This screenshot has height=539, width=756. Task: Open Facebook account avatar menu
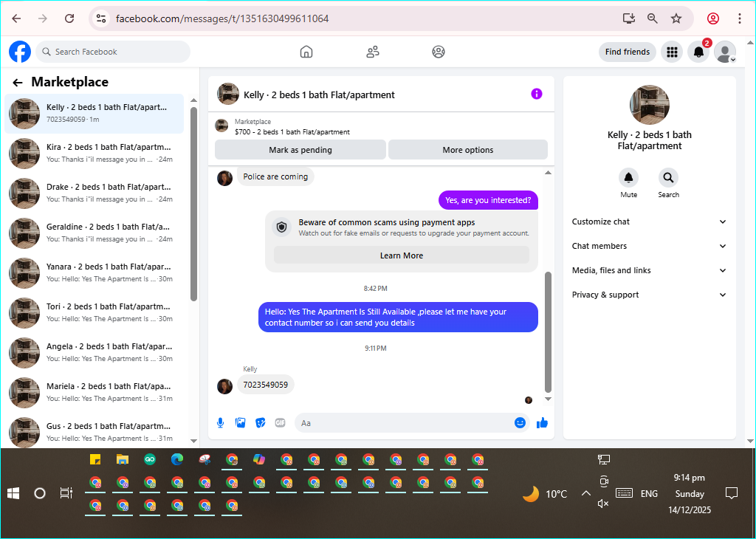tap(725, 52)
